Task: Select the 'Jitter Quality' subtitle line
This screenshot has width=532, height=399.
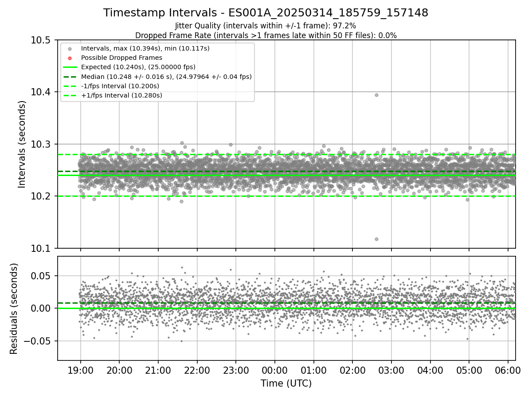Action: click(x=266, y=26)
